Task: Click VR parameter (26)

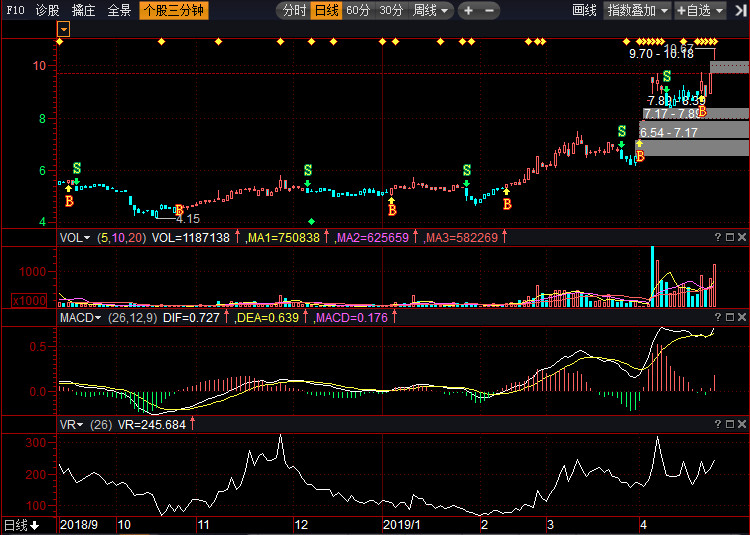Action: click(x=101, y=425)
